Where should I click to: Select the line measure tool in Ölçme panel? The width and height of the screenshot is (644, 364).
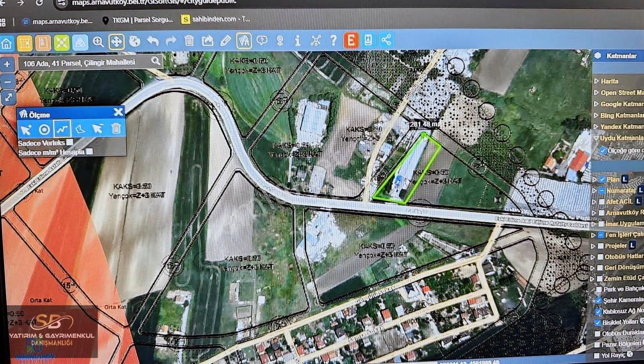(62, 129)
